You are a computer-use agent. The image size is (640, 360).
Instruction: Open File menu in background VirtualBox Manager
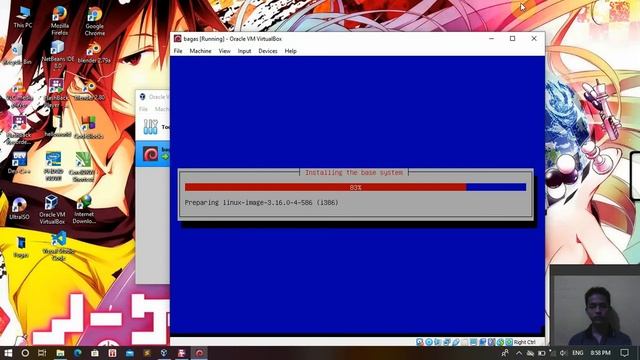click(143, 109)
